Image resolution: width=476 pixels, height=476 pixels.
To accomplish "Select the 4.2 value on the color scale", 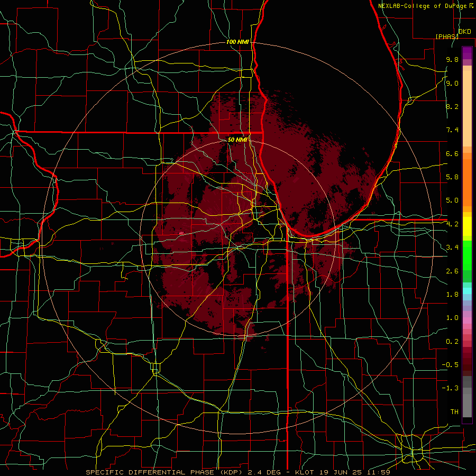I will [x=452, y=224].
